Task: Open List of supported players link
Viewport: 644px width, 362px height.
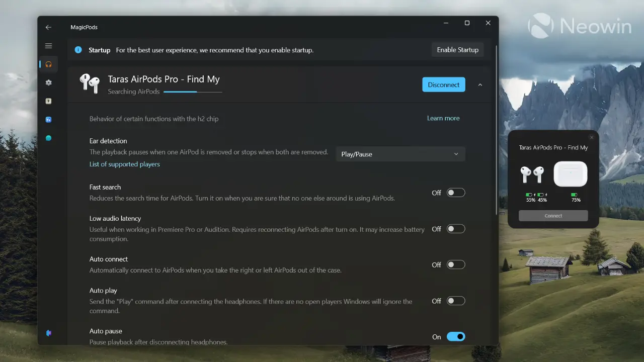Action: 124,164
